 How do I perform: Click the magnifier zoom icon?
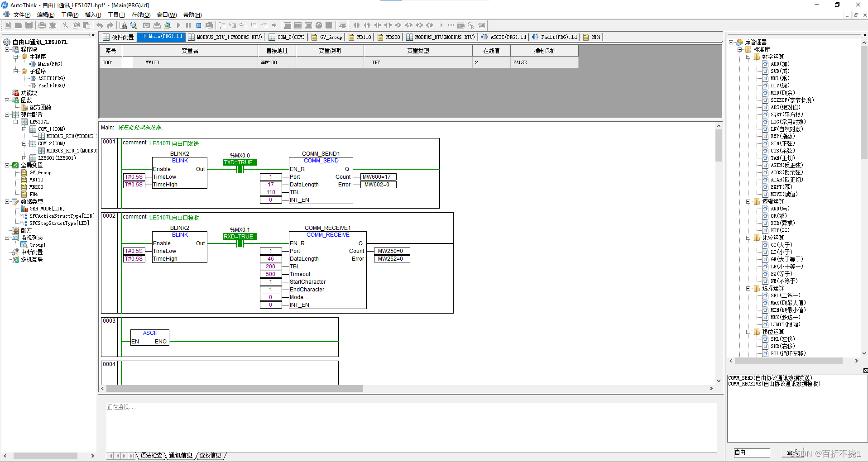[134, 25]
